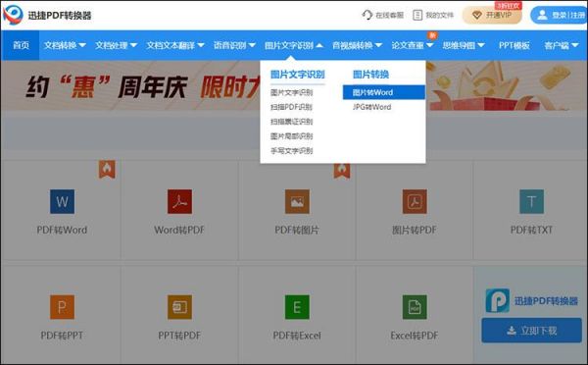
Task: Click the 开通VIP button
Action: pos(492,15)
